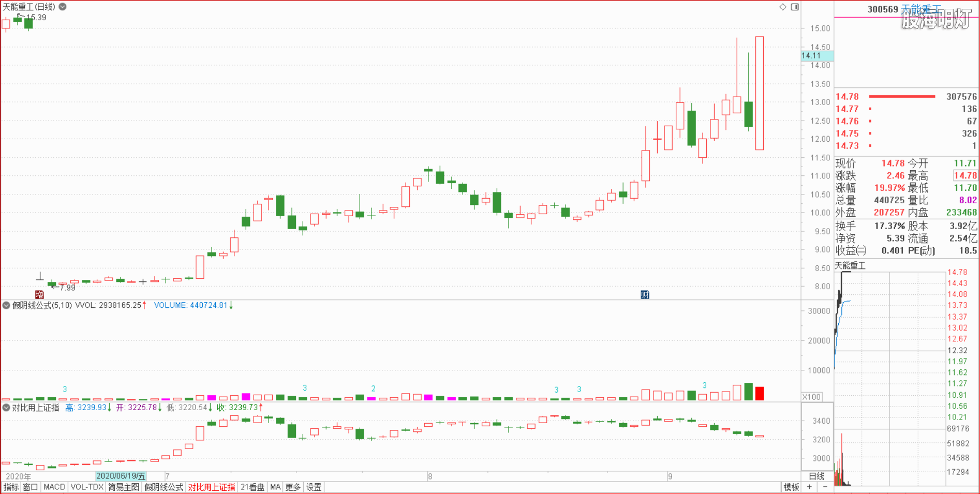Click the 量比 8.02 value
Screen dimensions: 980x494
(968, 200)
